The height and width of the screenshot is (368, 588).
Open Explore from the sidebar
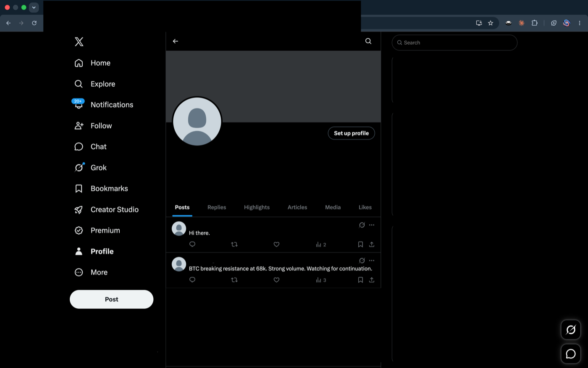click(94, 84)
